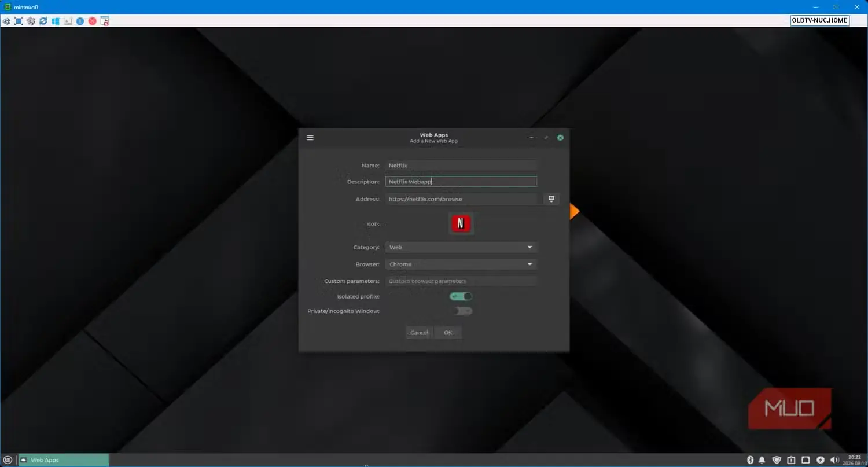Click the Windows logo icon in the viewer toolbar
This screenshot has height=467, width=868.
tap(56, 21)
